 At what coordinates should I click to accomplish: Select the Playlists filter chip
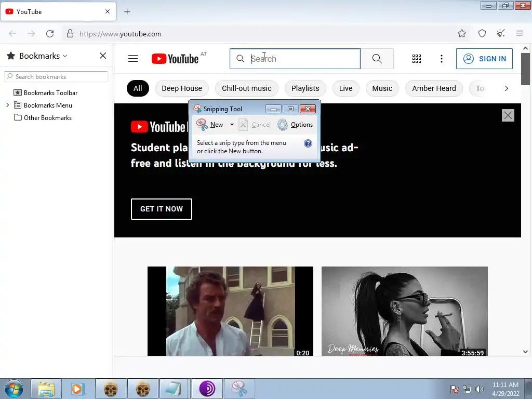305,88
